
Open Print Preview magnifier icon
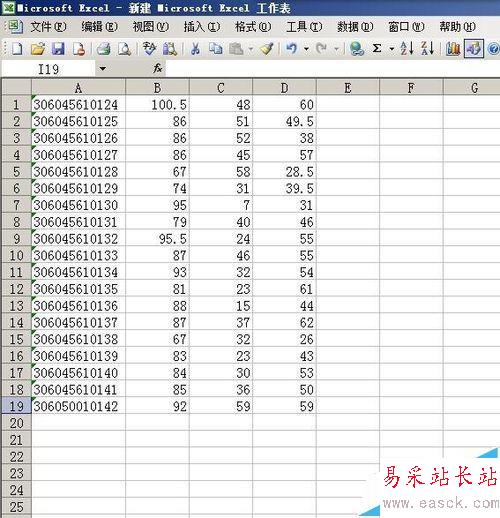pyautogui.click(x=125, y=49)
